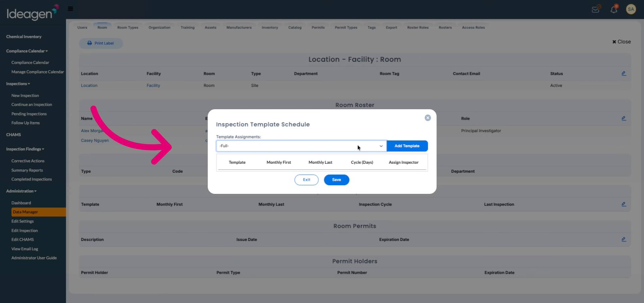
Task: Switch to the Users tab
Action: [82, 28]
